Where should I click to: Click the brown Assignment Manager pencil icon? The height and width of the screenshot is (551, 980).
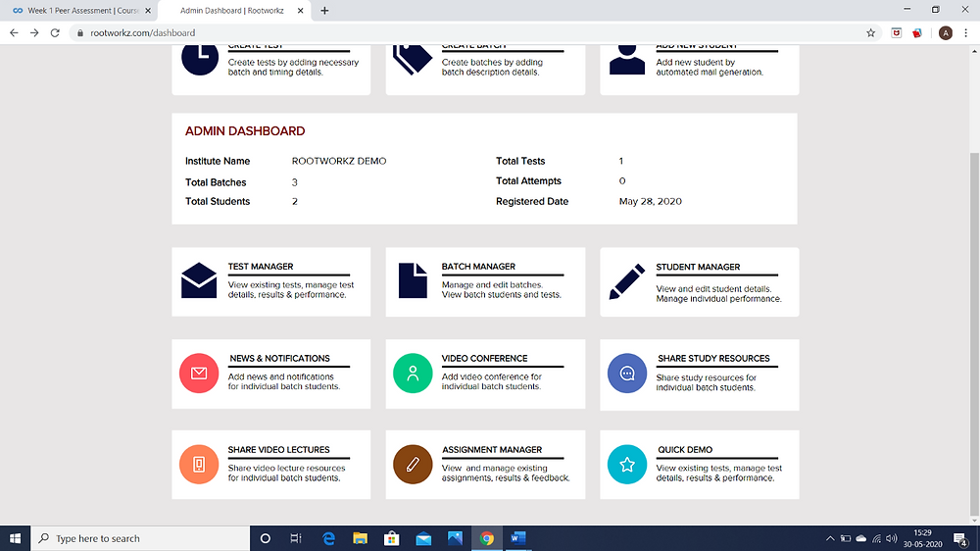pyautogui.click(x=413, y=464)
